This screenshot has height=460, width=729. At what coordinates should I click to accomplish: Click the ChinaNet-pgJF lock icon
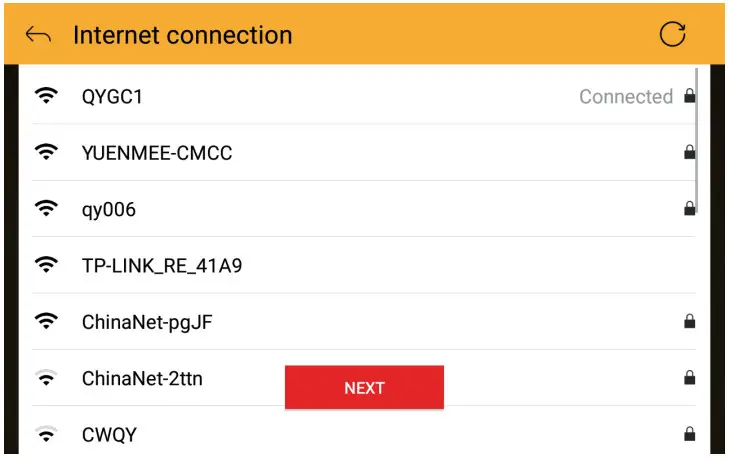689,322
